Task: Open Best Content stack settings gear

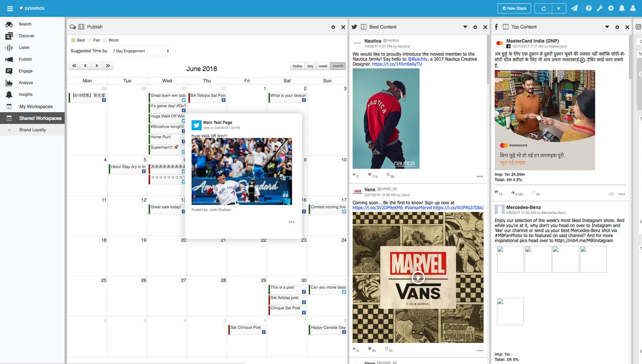Action: pos(475,27)
